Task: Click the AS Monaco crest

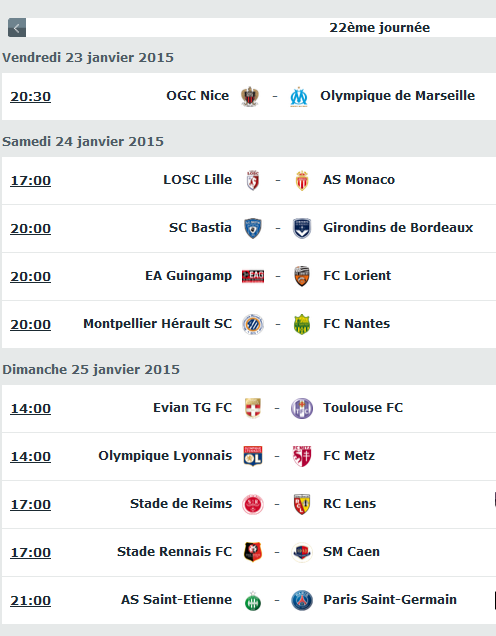Action: 302,180
